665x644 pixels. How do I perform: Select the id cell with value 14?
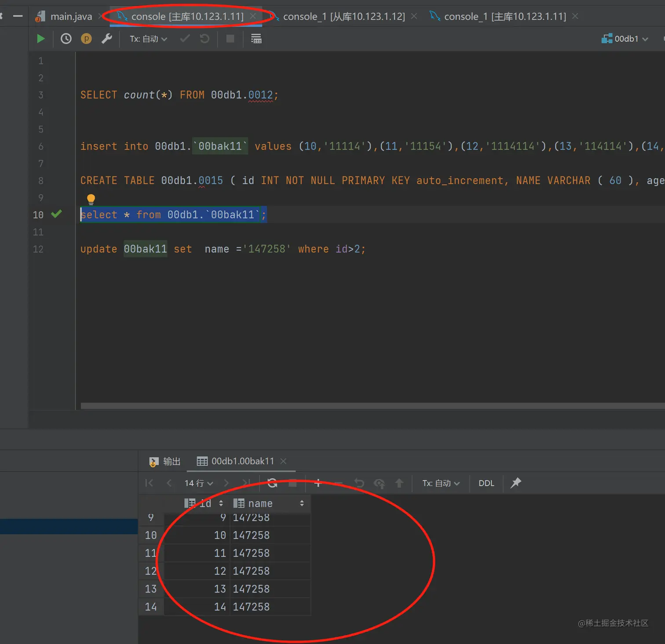click(x=197, y=607)
